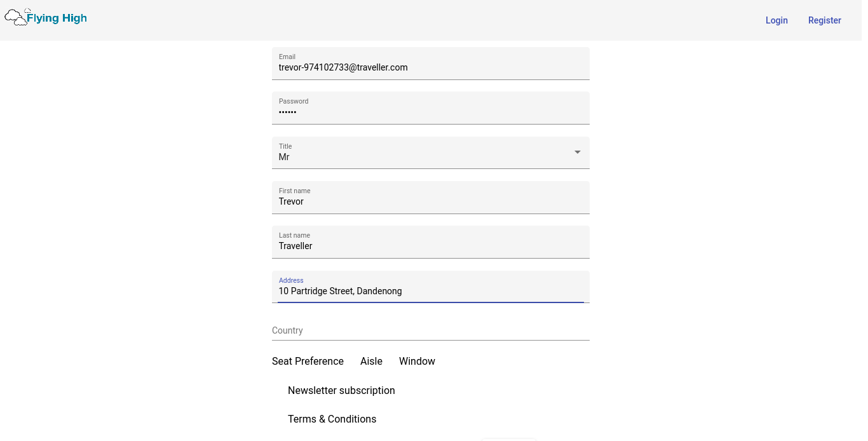Focus the Email input field

click(430, 67)
